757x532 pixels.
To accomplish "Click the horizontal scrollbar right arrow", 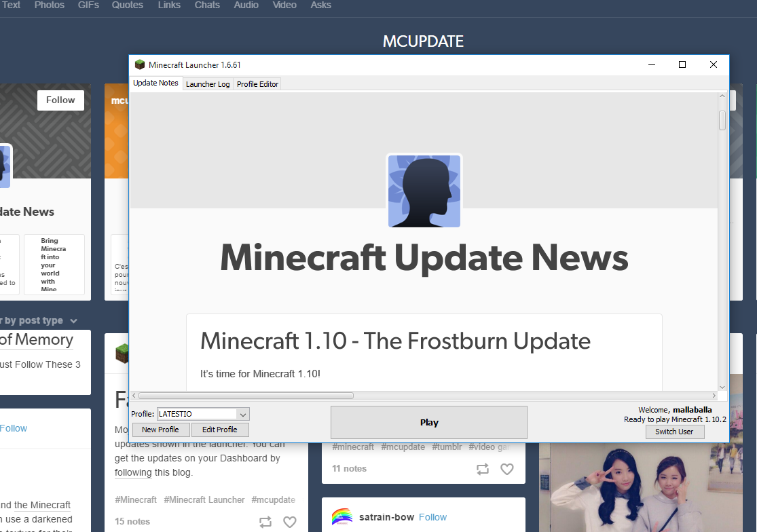I will pos(714,396).
